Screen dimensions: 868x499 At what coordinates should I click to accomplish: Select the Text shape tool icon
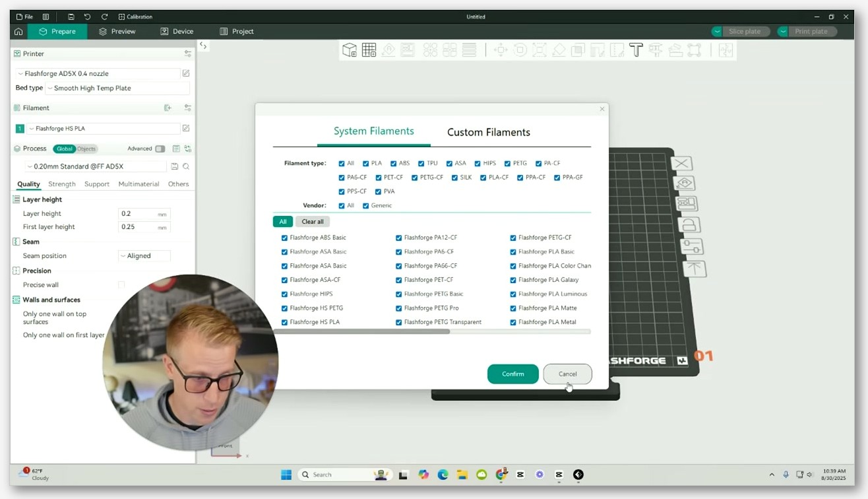tap(636, 50)
